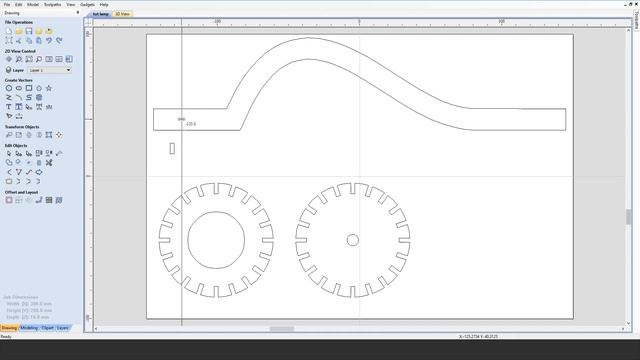Select the left gear's inner circle
640x360 pixels.
pos(216,240)
